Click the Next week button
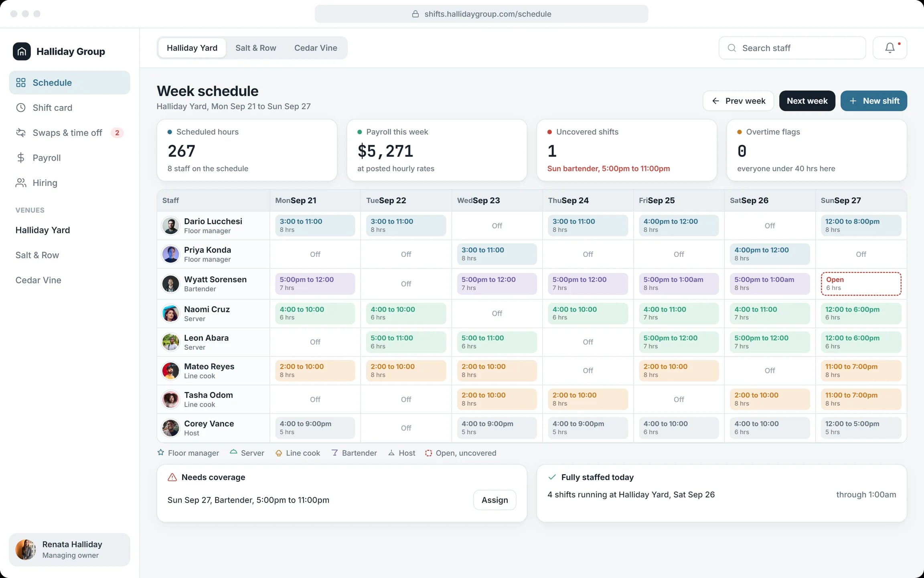 [807, 101]
